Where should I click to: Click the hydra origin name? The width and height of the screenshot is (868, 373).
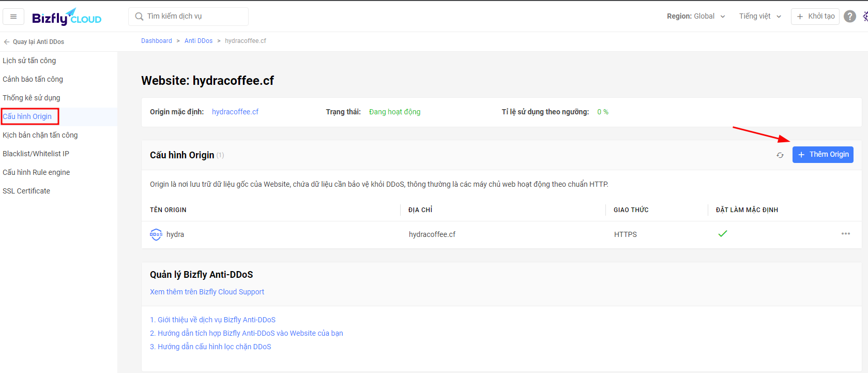(175, 234)
